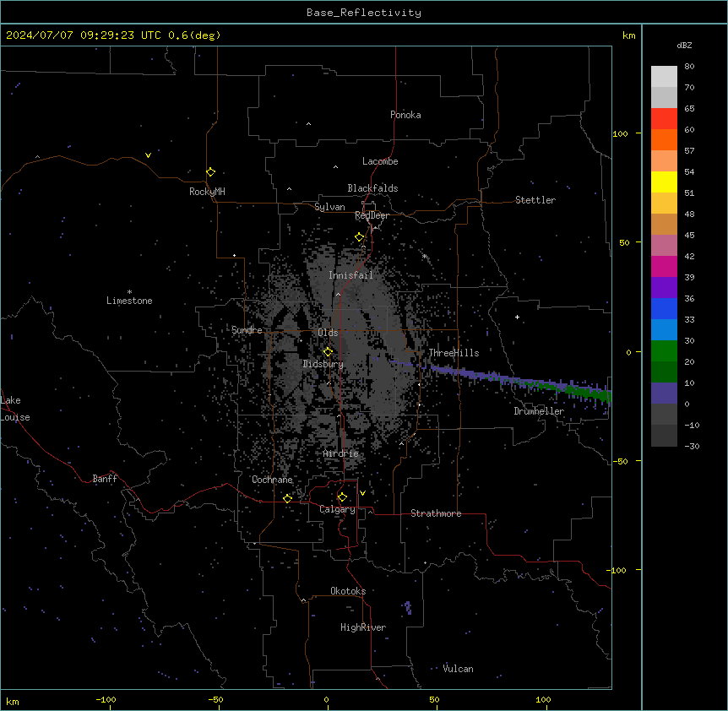Image resolution: width=728 pixels, height=711 pixels.
Task: Pick the magenta swatch in dBZ legend
Action: (664, 266)
